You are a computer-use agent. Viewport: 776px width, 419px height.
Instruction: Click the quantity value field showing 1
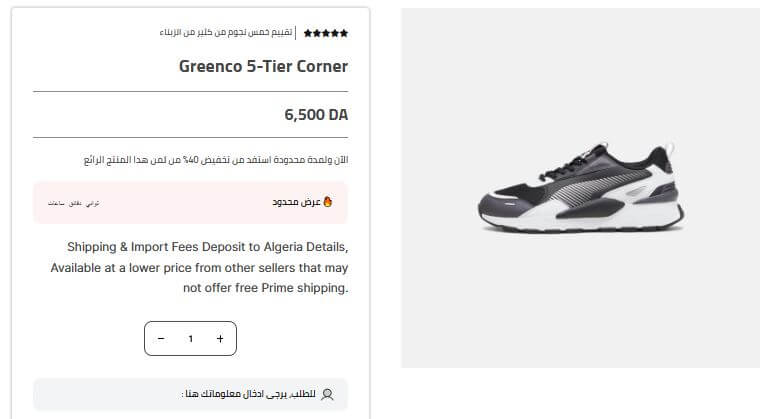[x=190, y=339]
